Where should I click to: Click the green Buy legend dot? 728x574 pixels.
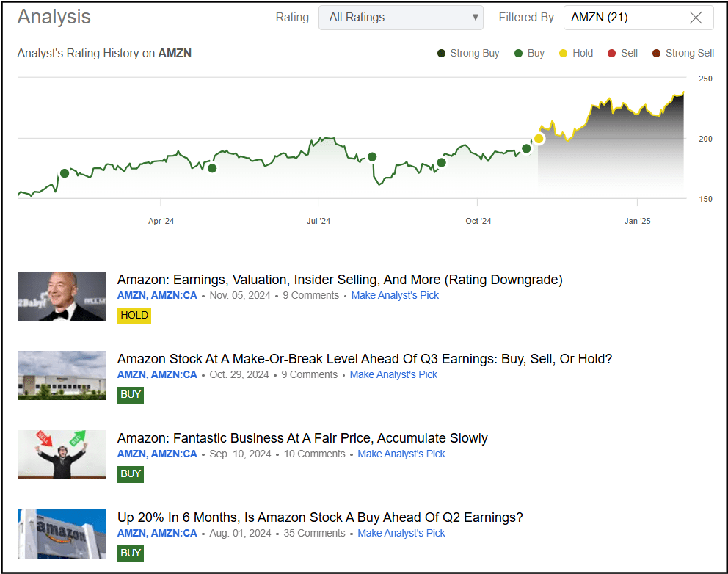click(519, 53)
